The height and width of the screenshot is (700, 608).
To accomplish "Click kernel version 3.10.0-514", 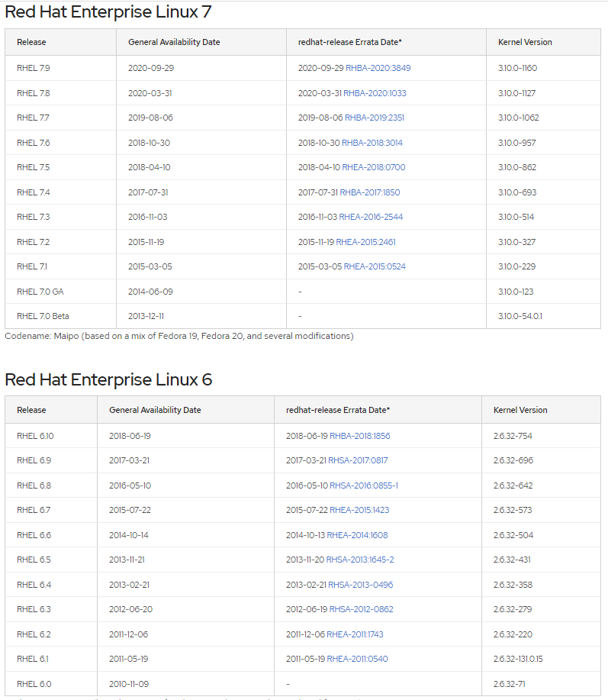I will (516, 217).
